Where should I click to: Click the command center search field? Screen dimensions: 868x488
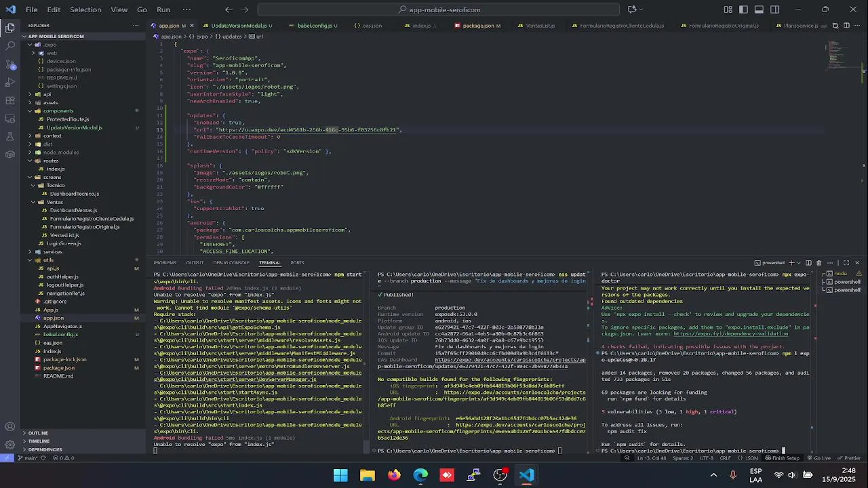(x=439, y=9)
